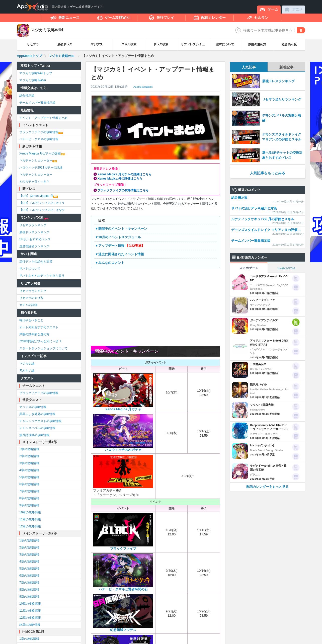
Task: Click the 記事 icon for ハッピークズトピア
Action: 296,302
